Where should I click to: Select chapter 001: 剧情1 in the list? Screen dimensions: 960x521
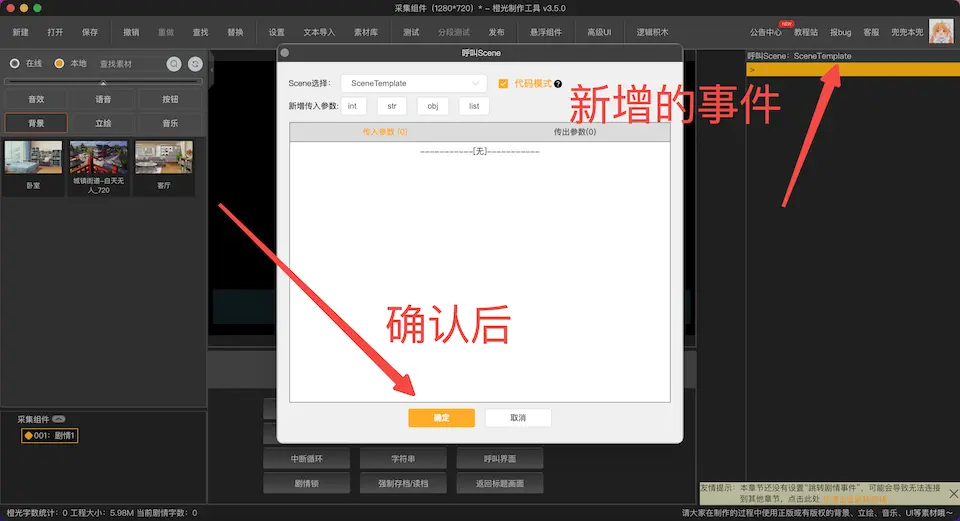pos(50,435)
